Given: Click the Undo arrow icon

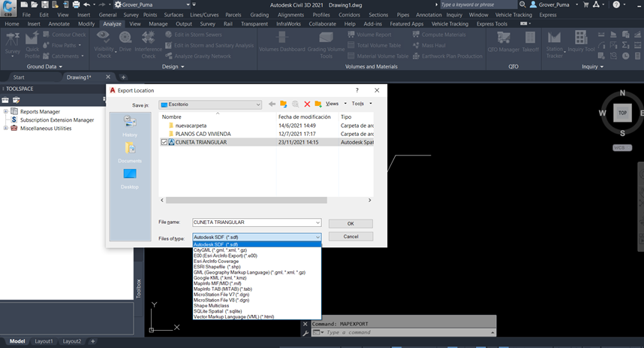Looking at the screenshot, I should coord(86,5).
